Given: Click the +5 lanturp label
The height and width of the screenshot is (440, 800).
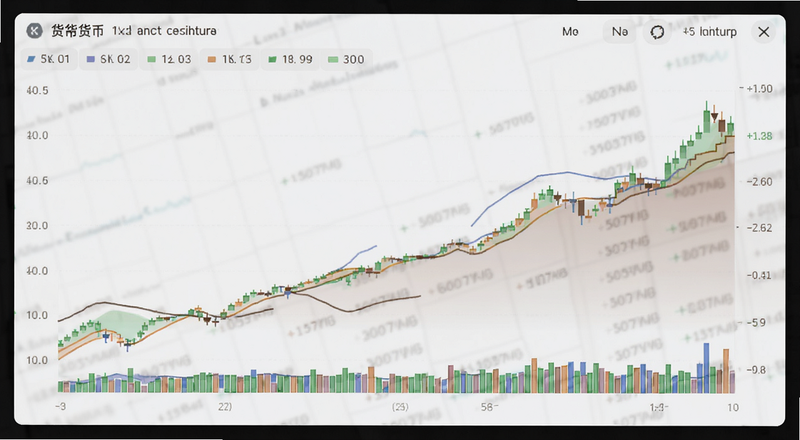Looking at the screenshot, I should (x=710, y=32).
